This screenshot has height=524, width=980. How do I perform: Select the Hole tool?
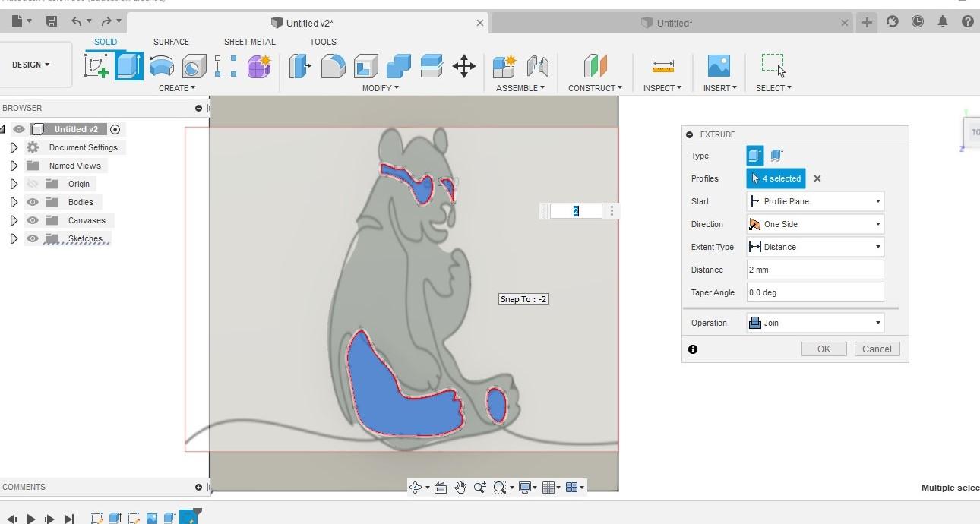[194, 66]
